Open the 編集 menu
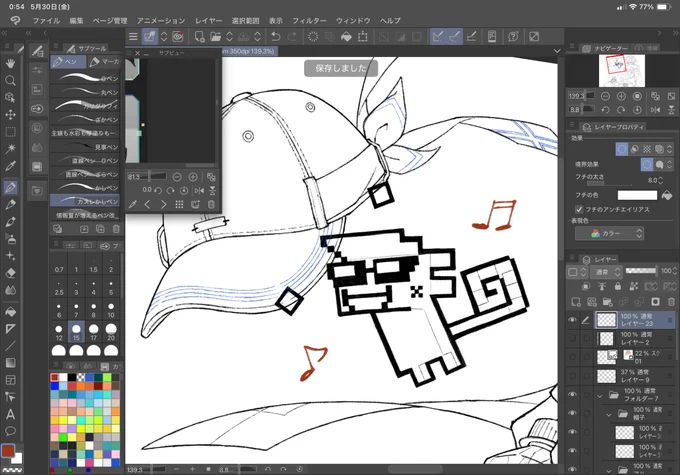 tap(76, 20)
